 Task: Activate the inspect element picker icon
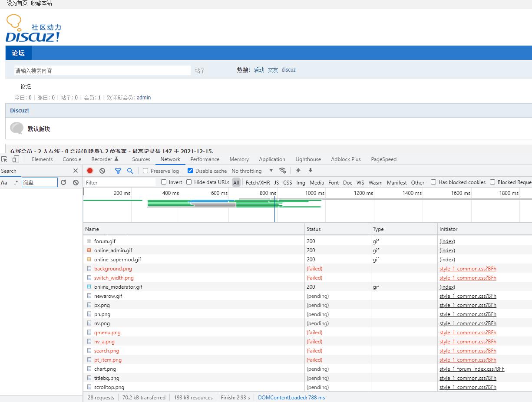coord(4,159)
